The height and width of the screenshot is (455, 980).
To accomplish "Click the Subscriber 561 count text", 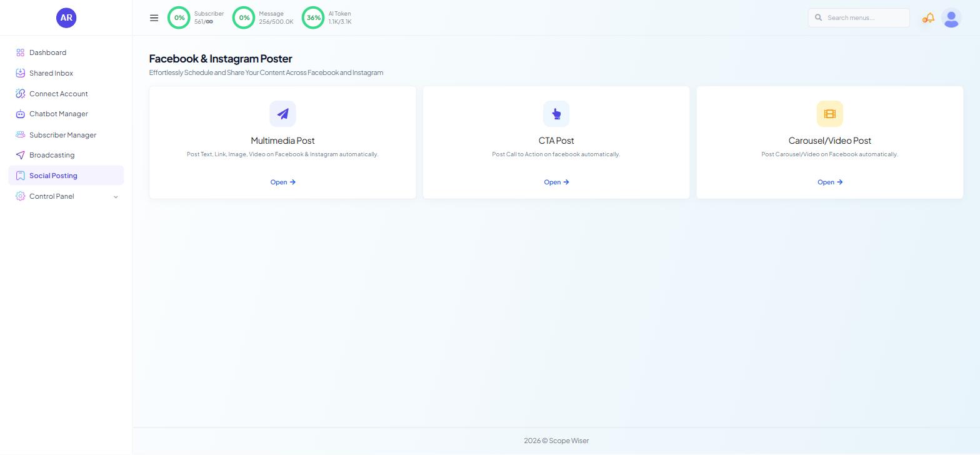I will [204, 22].
